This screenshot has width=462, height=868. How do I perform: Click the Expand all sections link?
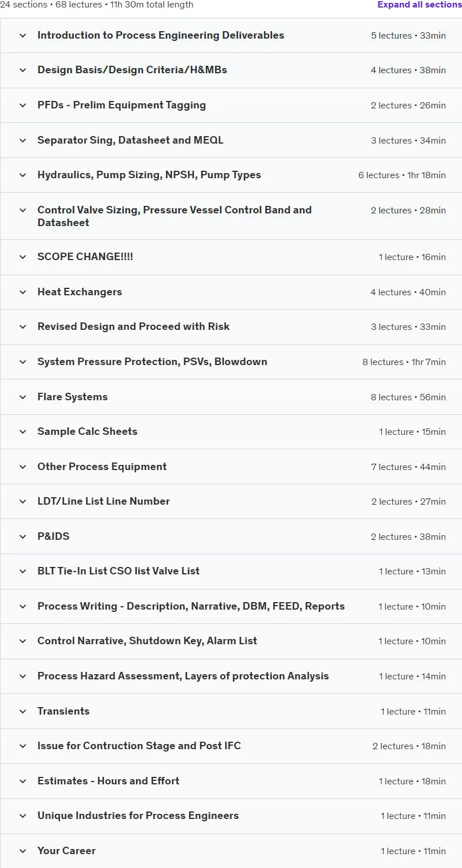pos(419,5)
